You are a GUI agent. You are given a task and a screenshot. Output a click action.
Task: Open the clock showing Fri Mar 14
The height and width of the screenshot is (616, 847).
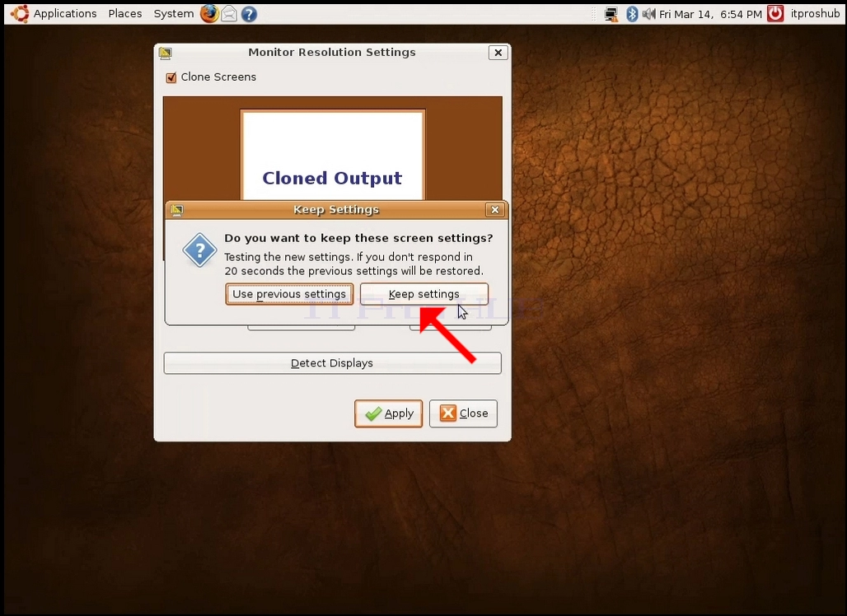[x=710, y=14]
